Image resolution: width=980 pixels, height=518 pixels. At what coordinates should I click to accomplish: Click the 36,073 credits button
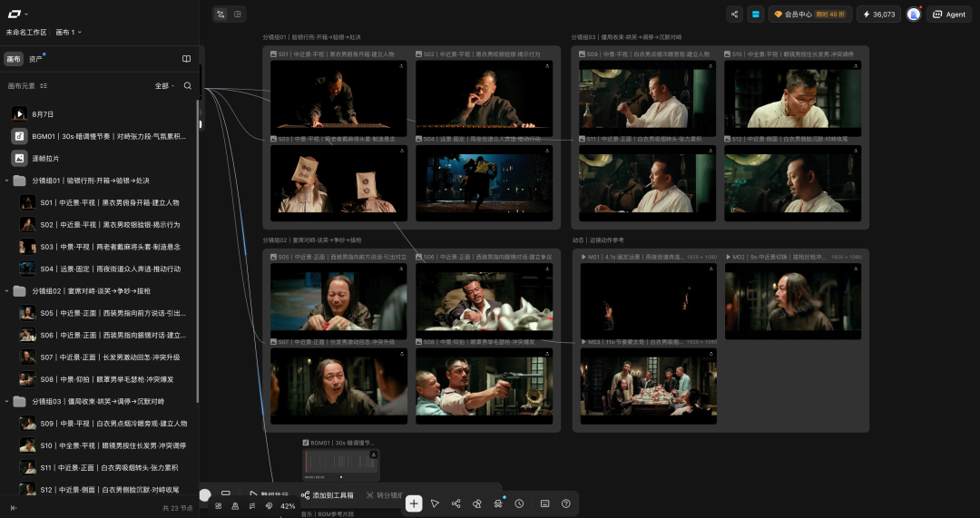879,14
